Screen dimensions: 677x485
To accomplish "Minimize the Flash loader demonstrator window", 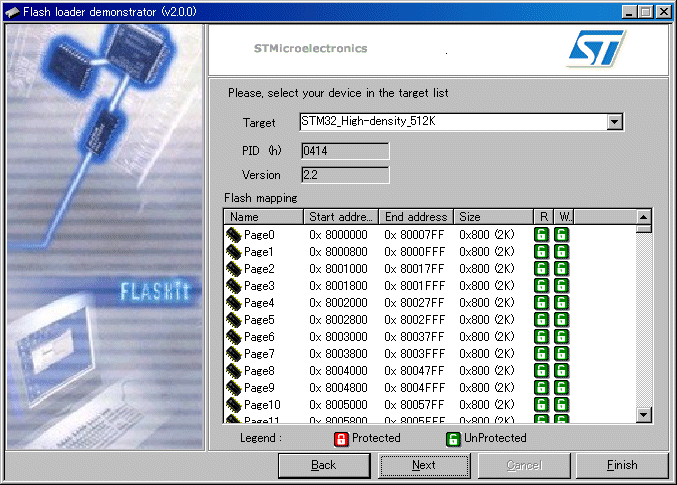I will pyautogui.click(x=630, y=12).
